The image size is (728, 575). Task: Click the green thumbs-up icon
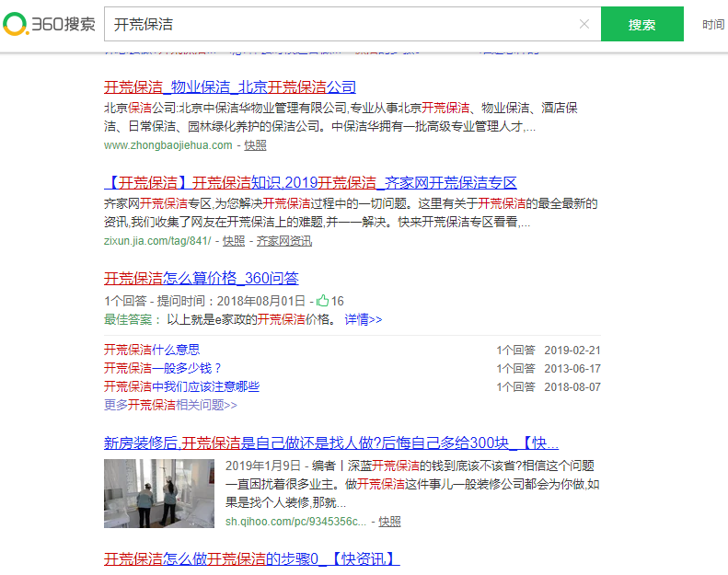point(322,301)
